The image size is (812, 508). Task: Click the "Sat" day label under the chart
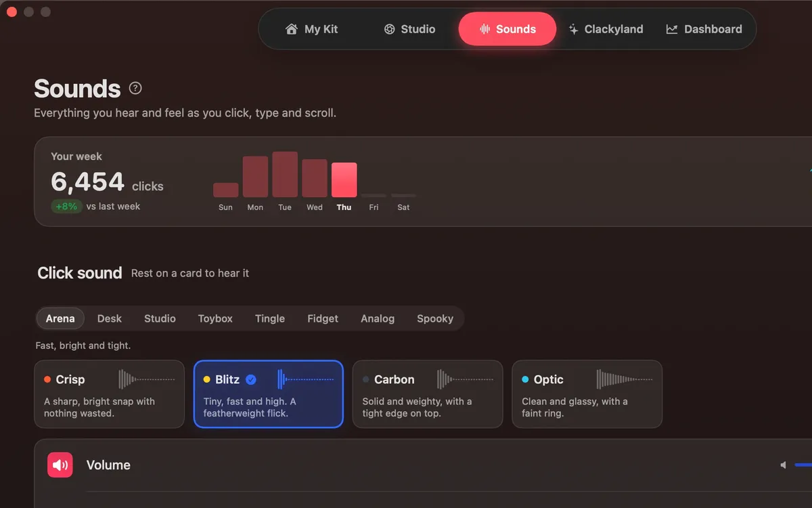click(403, 207)
